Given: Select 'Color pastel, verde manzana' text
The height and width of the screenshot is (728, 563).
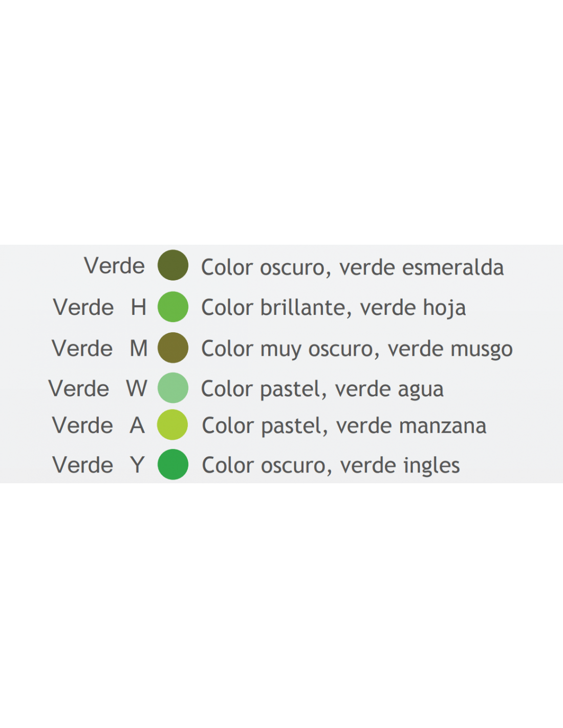Looking at the screenshot, I should 344,426.
